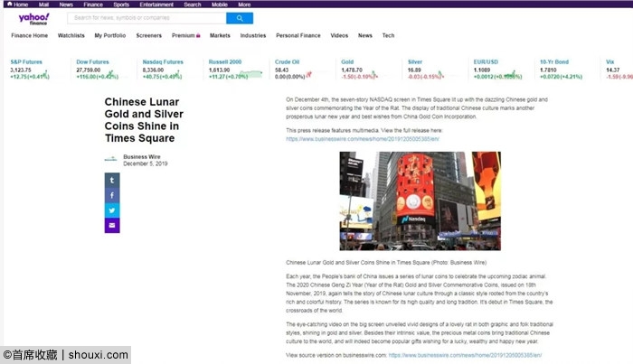Viewport: 633px width, 364px height.
Task: Share article via email icon
Action: tap(112, 225)
